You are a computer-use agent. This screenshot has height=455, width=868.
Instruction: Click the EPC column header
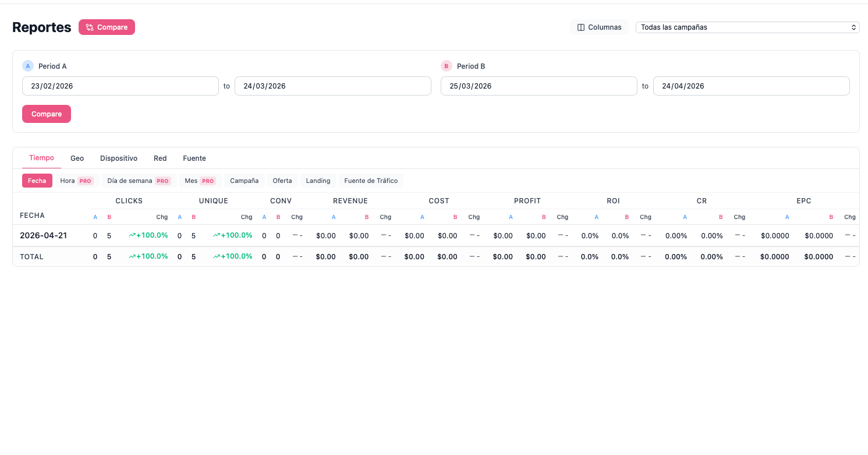point(804,201)
